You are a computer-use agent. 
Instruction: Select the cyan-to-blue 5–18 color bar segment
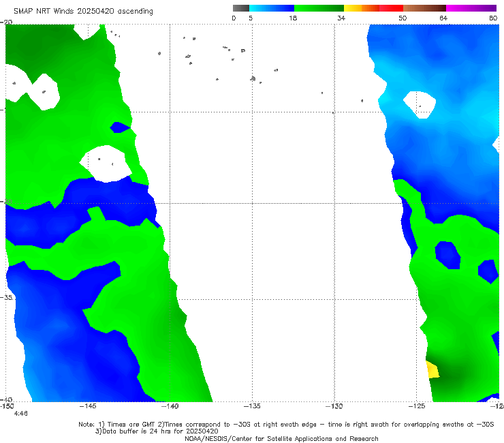click(272, 8)
